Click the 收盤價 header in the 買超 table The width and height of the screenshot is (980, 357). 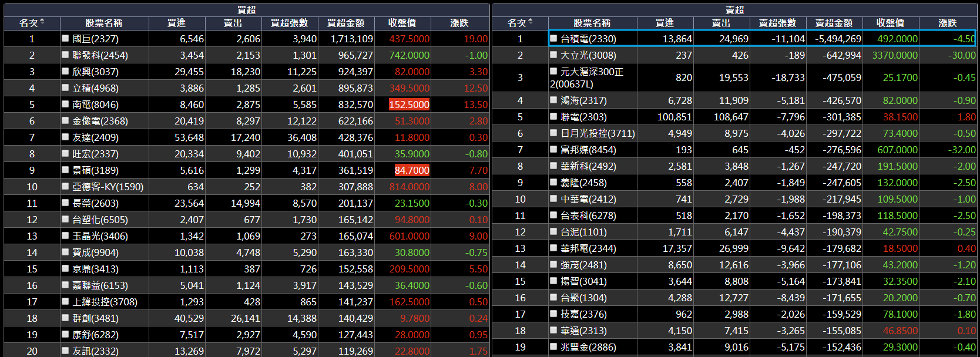coord(402,23)
